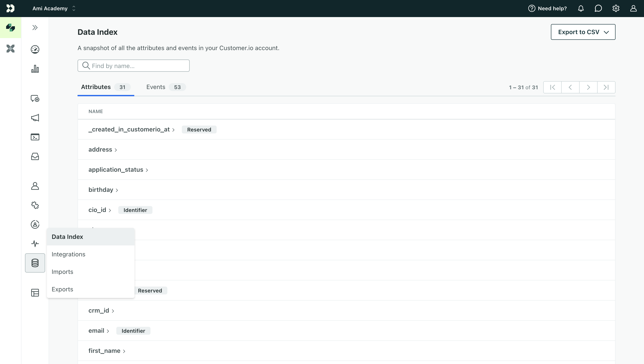Open the Dashboard gauge icon

pos(35,49)
